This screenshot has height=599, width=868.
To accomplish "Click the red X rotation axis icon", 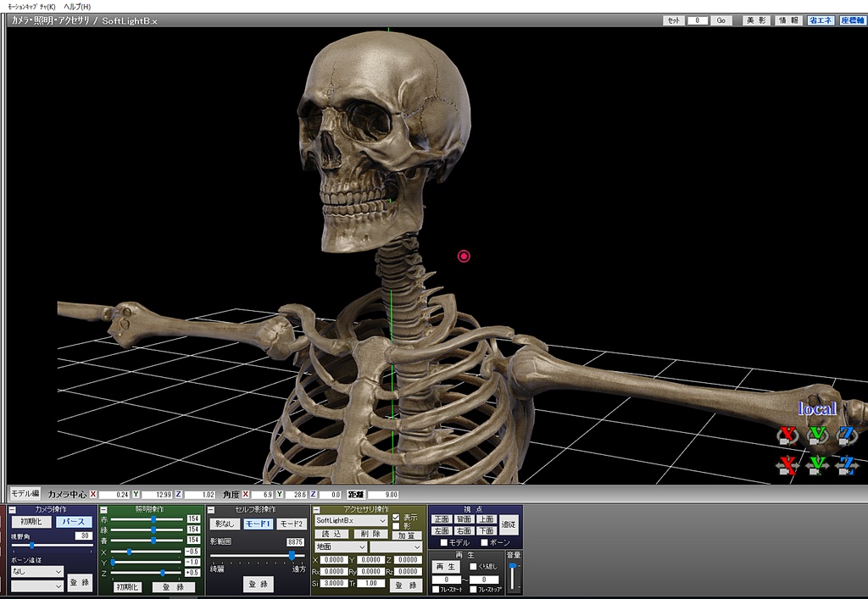I will (x=788, y=435).
